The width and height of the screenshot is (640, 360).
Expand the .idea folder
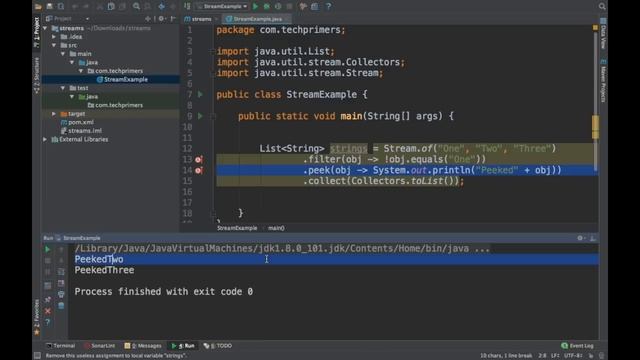[54, 37]
